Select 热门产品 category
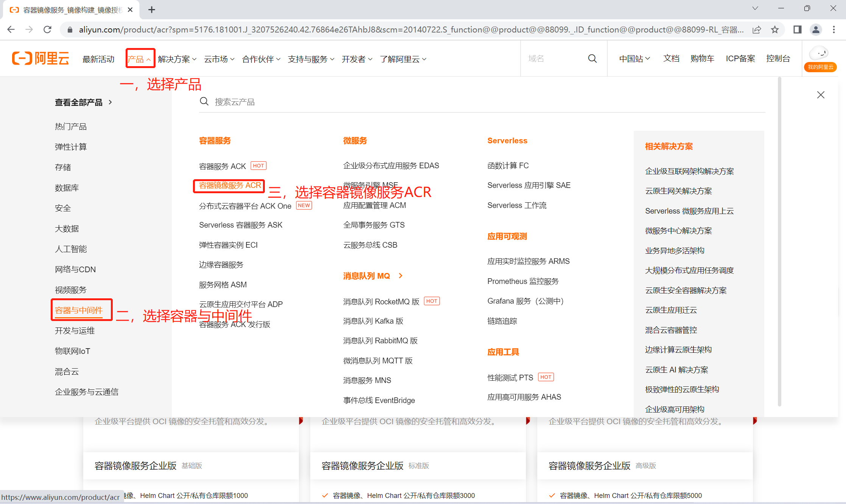 click(71, 126)
